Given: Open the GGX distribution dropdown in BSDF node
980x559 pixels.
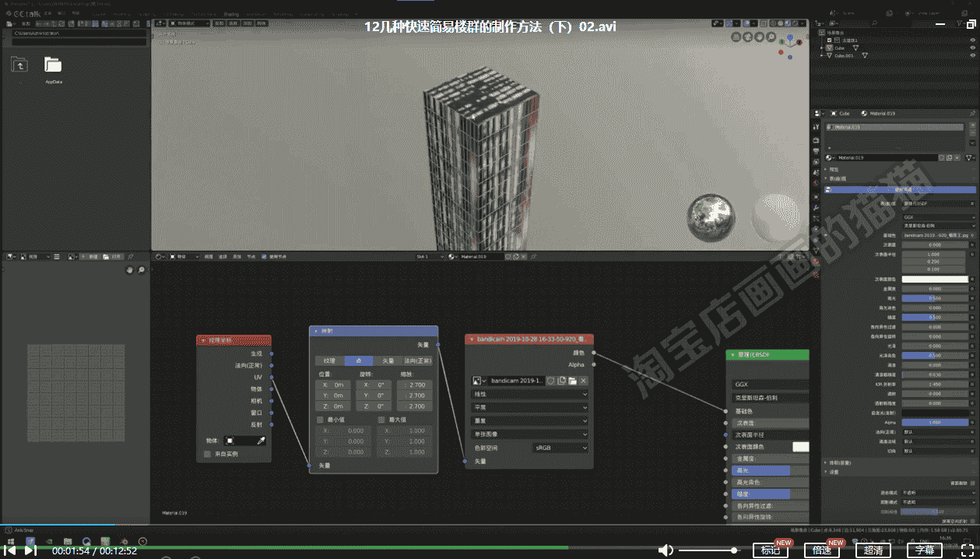Looking at the screenshot, I should tap(771, 384).
